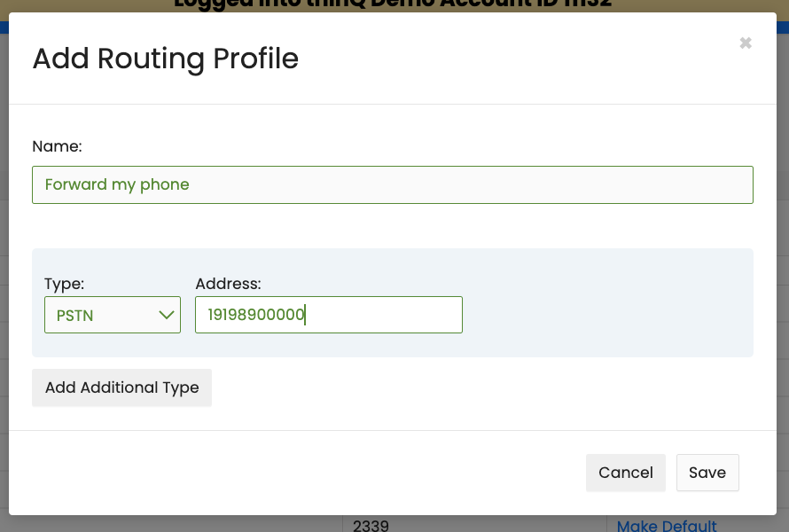Viewport: 789px width, 532px height.
Task: Click the thinQ Demo Account banner at top
Action: coord(393,5)
